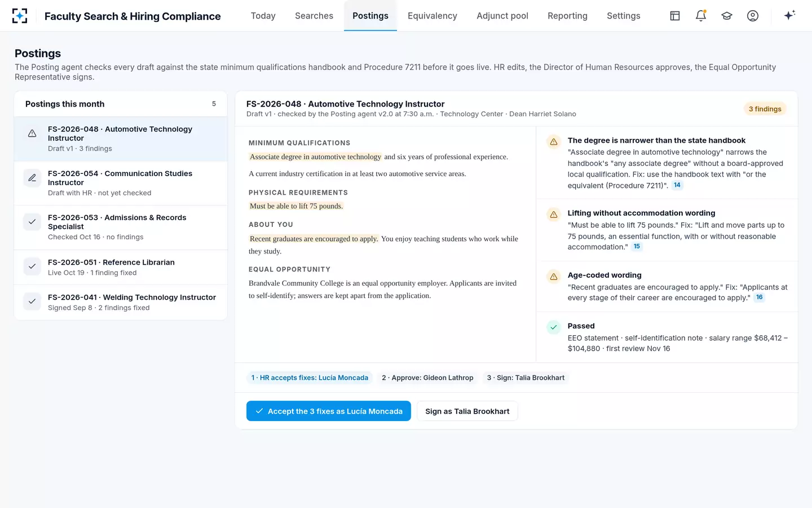The width and height of the screenshot is (812, 508).
Task: Open the layout panel icon
Action: [x=675, y=16]
